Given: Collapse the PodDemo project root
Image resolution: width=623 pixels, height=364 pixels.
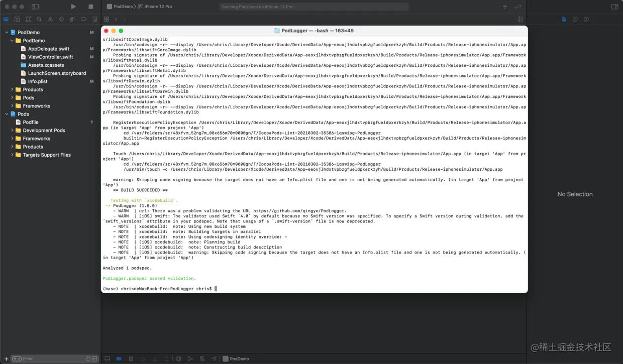Looking at the screenshot, I should coord(7,32).
